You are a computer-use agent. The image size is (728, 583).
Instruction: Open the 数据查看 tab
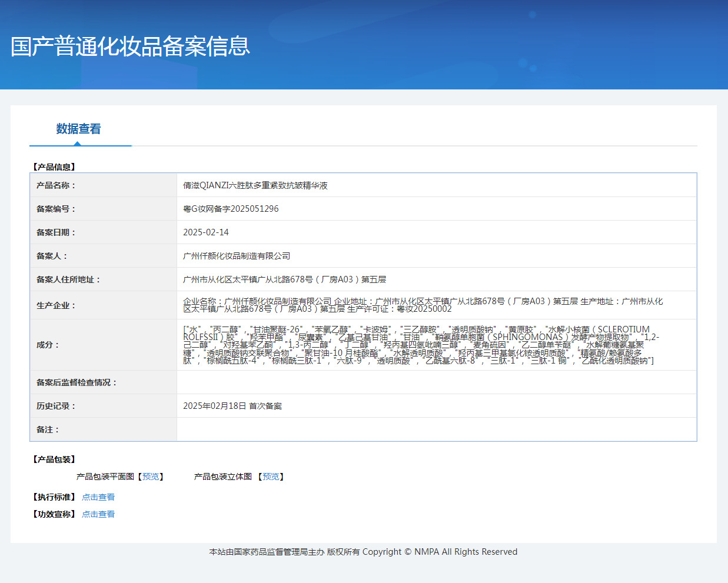79,129
